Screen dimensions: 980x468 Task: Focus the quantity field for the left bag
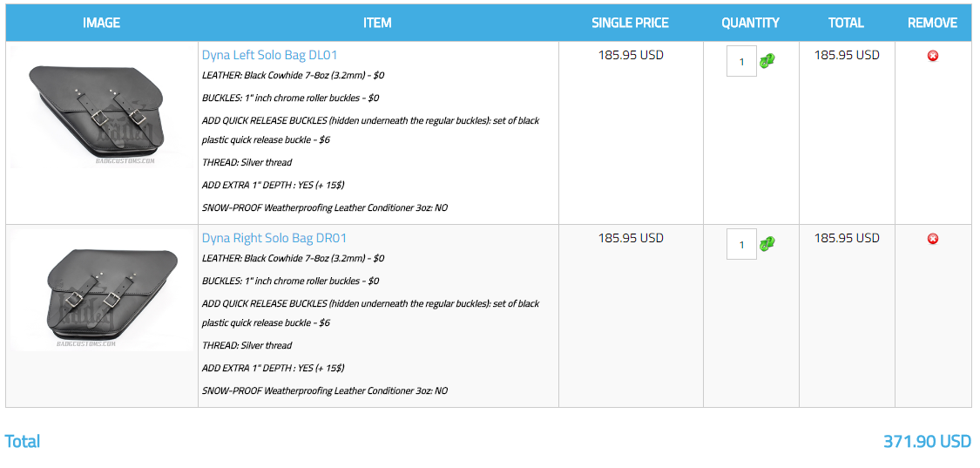[x=741, y=61]
